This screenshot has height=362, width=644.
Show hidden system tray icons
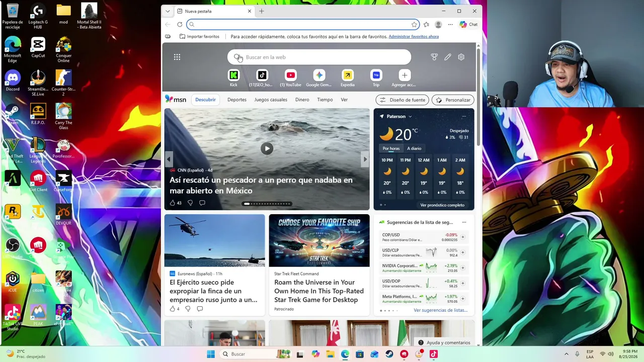566,354
